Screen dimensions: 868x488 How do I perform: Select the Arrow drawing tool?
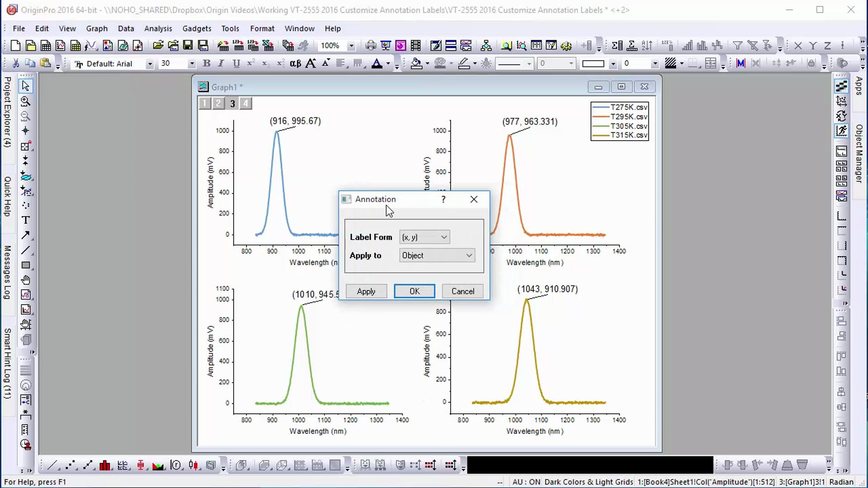point(25,235)
